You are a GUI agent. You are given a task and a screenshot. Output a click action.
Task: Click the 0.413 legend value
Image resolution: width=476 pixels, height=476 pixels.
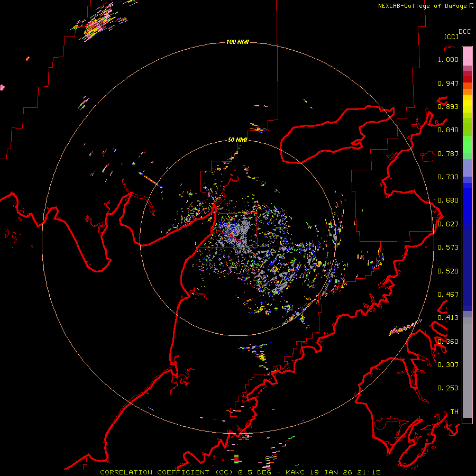(448, 318)
